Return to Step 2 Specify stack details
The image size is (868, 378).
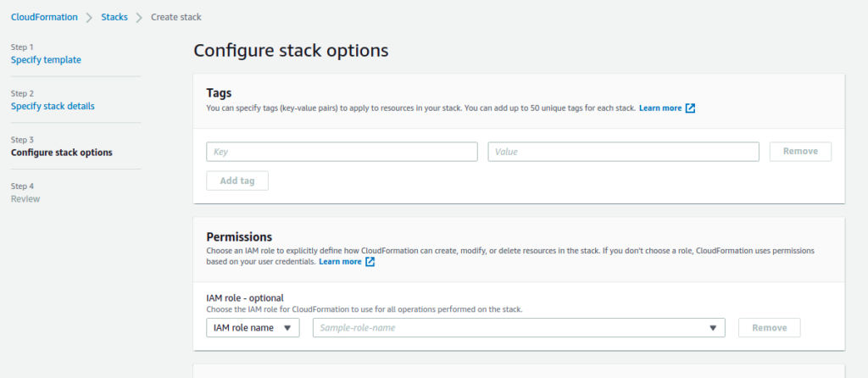tap(53, 107)
